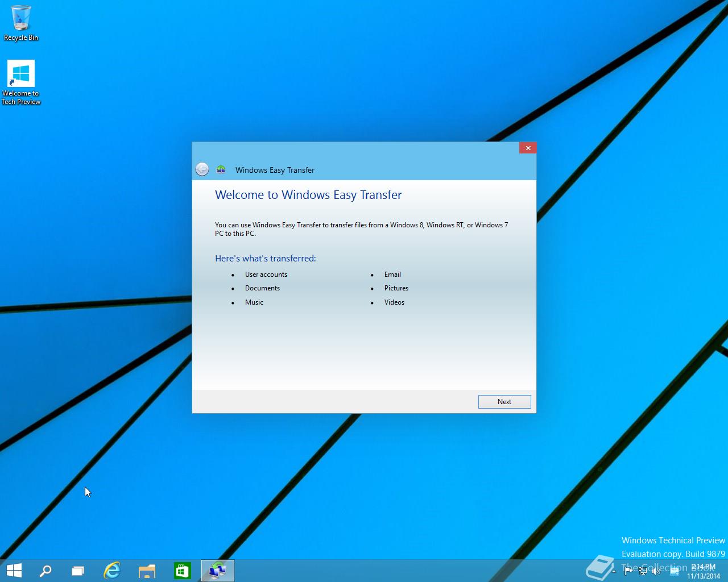Viewport: 728px width, 582px height.
Task: Click the 'Music' list item
Action: (x=254, y=302)
